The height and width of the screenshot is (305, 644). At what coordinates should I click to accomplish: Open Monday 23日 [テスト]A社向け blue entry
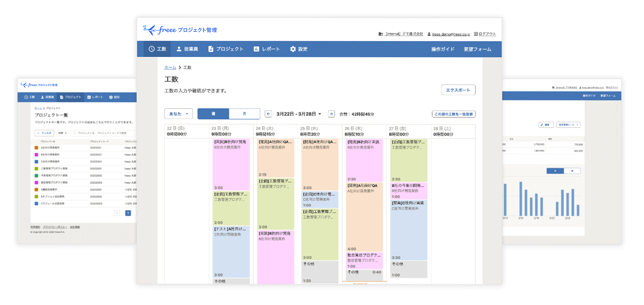(x=231, y=251)
